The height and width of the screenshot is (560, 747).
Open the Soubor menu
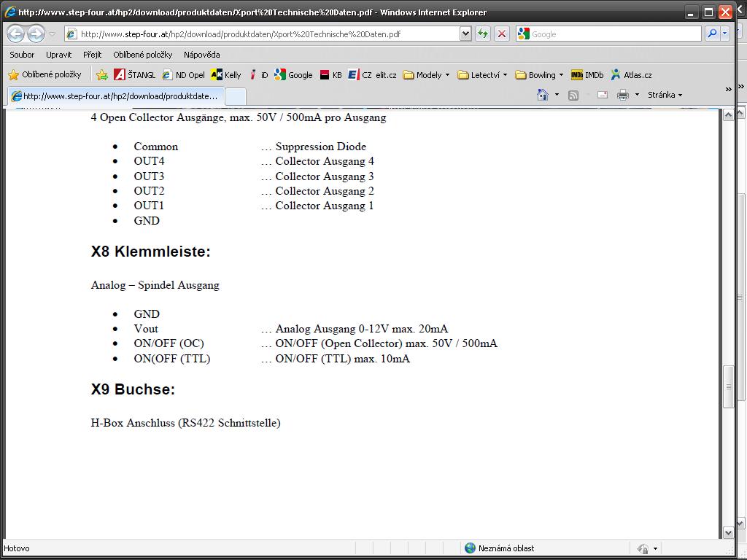22,55
